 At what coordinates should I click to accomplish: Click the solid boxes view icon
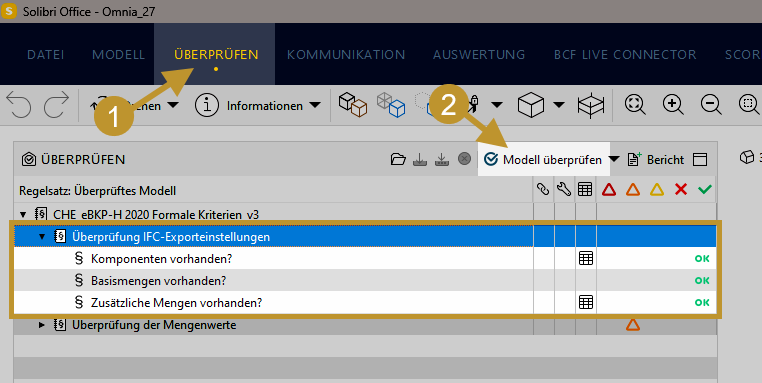[x=353, y=105]
